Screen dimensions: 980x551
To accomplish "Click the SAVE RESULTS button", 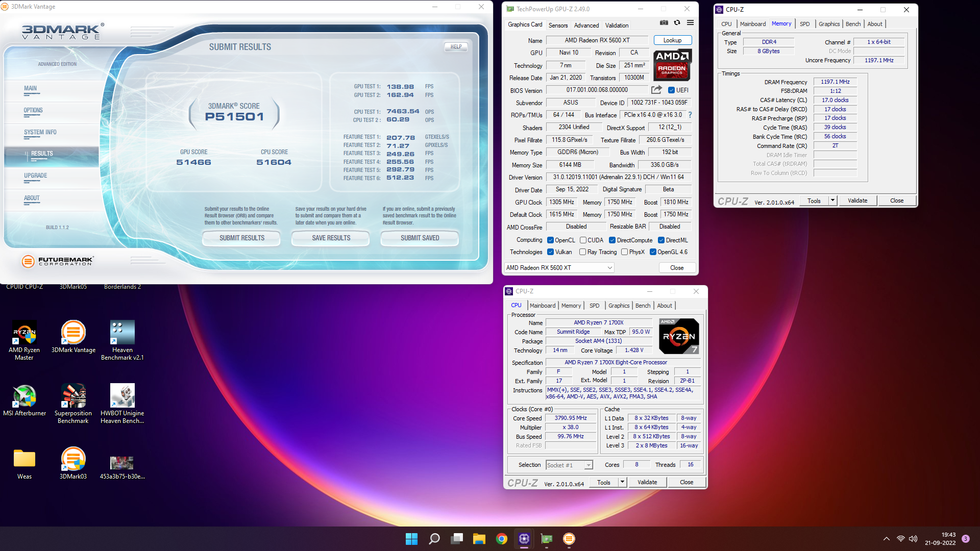I will (x=331, y=238).
